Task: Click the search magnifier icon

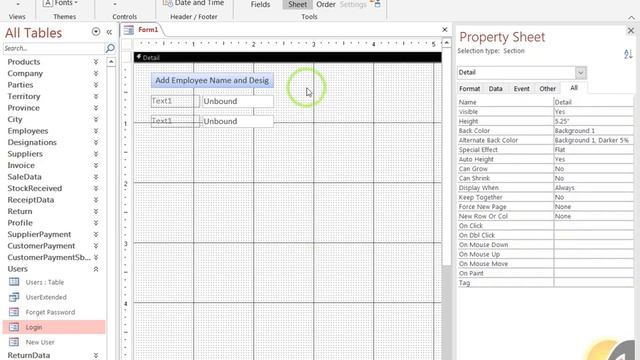Action: point(110,48)
